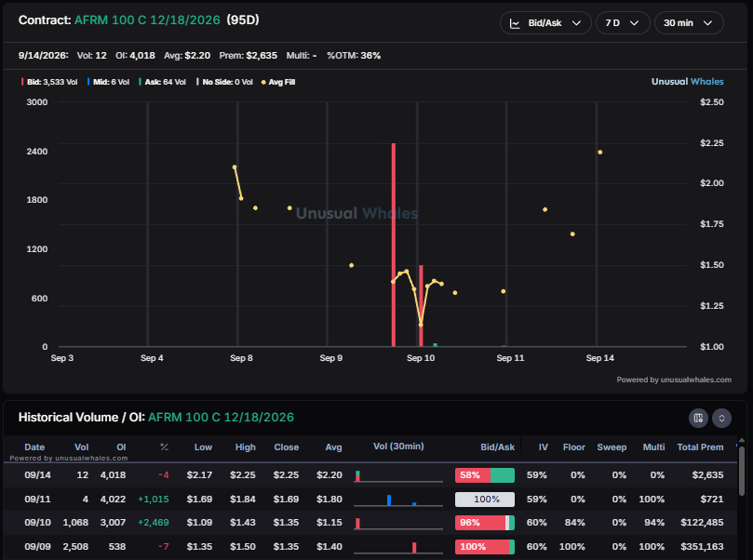753x560 pixels.
Task: Open the 7 D time range dropdown
Action: (623, 23)
